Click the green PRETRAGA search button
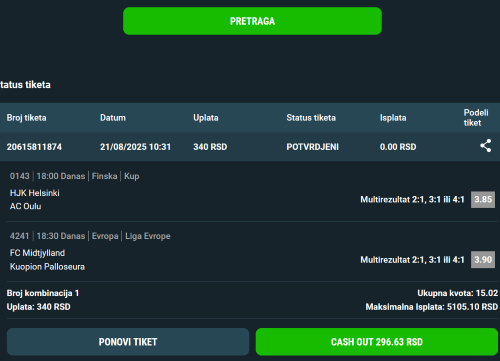Viewport: 500px width, 361px height. [x=252, y=21]
